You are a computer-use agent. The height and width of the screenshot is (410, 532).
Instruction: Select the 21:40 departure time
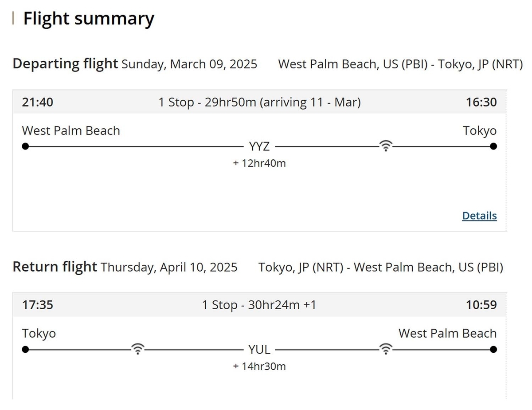point(38,102)
